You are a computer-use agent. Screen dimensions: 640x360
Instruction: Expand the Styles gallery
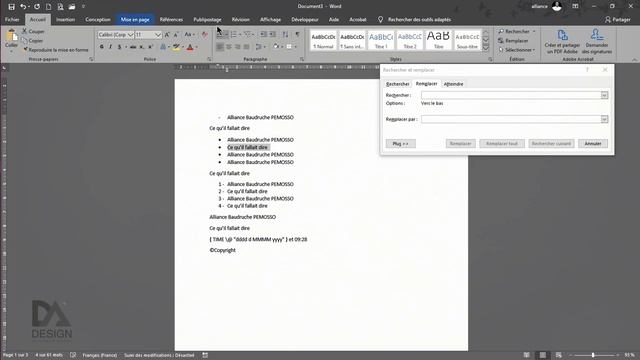[486, 48]
